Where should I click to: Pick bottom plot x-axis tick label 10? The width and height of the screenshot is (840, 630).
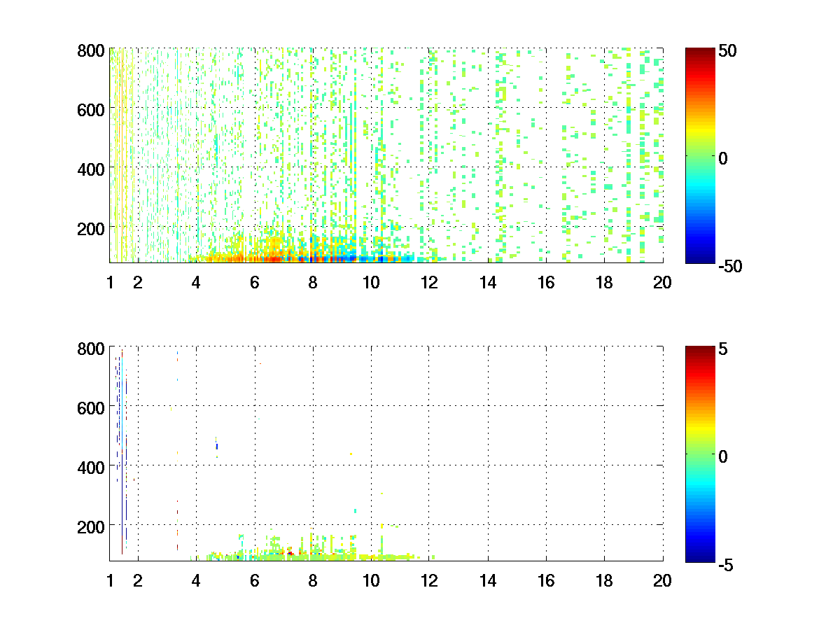[371, 581]
